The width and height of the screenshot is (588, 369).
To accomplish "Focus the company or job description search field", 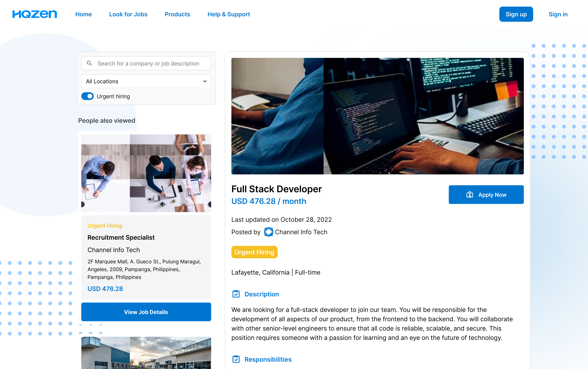I will [x=146, y=63].
